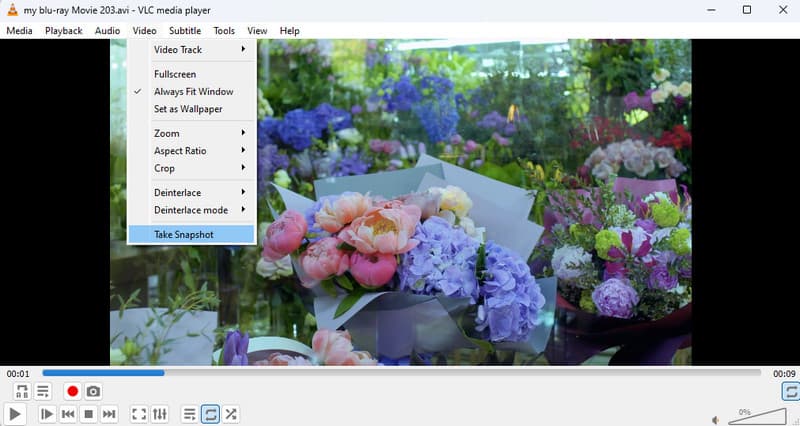Expand the Zoom submenu
Viewport: 800px width, 426px height.
pyautogui.click(x=191, y=133)
